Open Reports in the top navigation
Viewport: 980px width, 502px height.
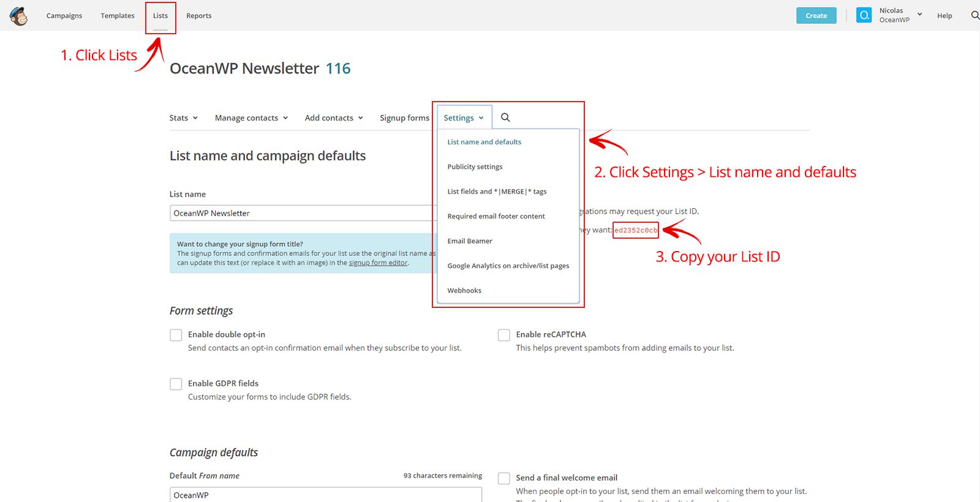click(199, 16)
